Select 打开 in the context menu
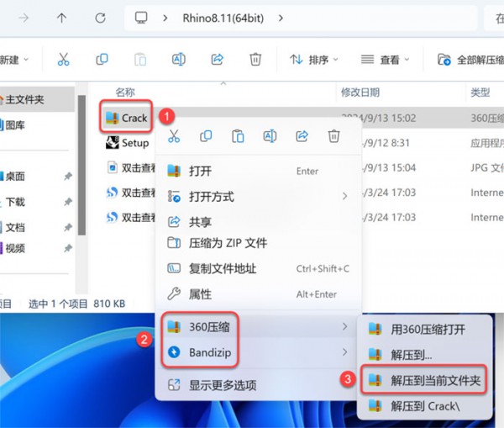The width and height of the screenshot is (504, 428). point(258,171)
